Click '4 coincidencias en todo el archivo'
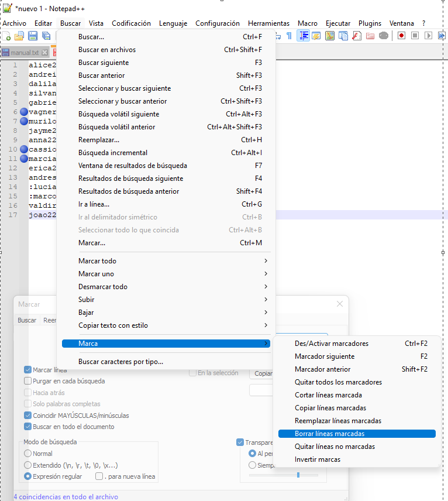The image size is (448, 501). (x=66, y=496)
